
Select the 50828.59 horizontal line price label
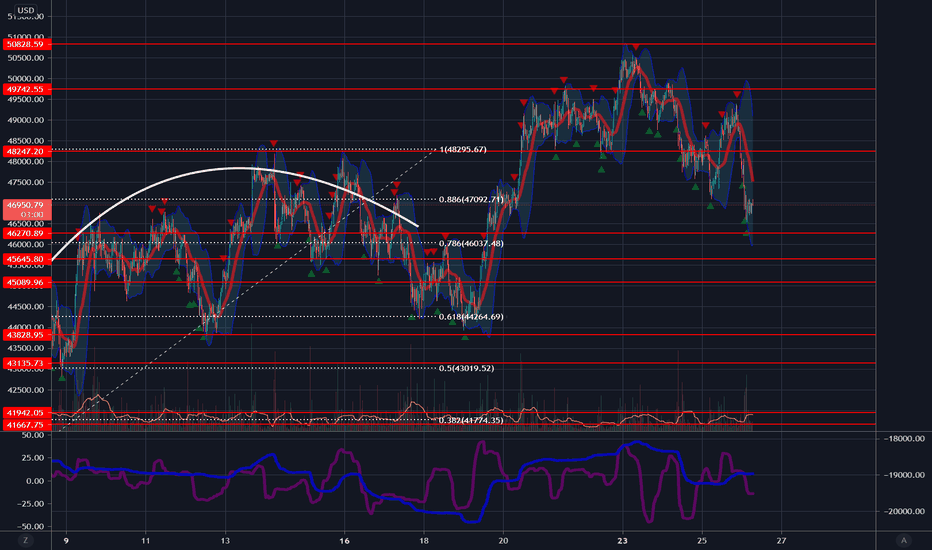[27, 44]
